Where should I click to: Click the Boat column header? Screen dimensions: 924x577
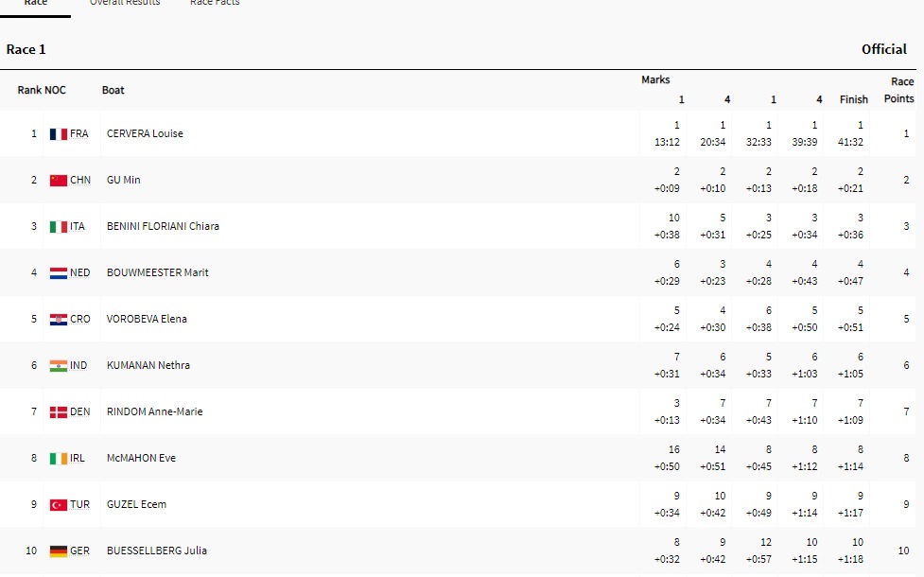[113, 91]
